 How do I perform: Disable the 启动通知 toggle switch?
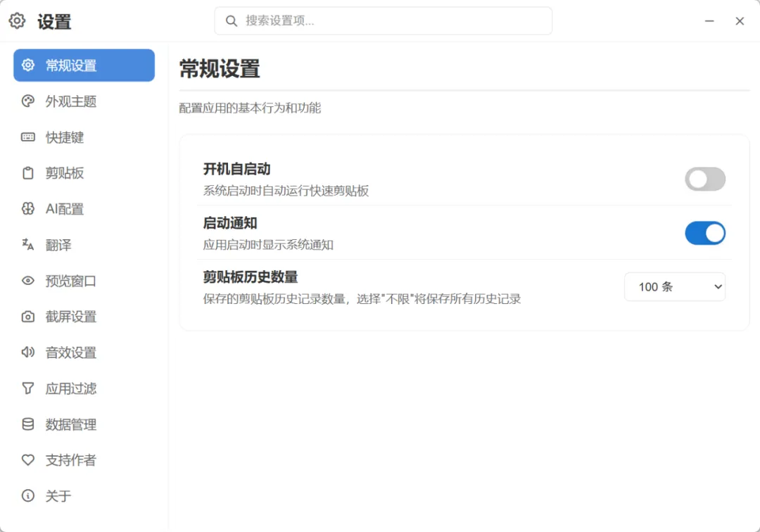tap(704, 234)
